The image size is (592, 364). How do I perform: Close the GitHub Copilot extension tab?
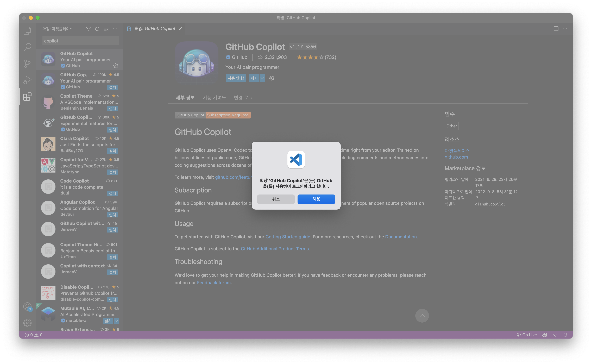(x=180, y=29)
